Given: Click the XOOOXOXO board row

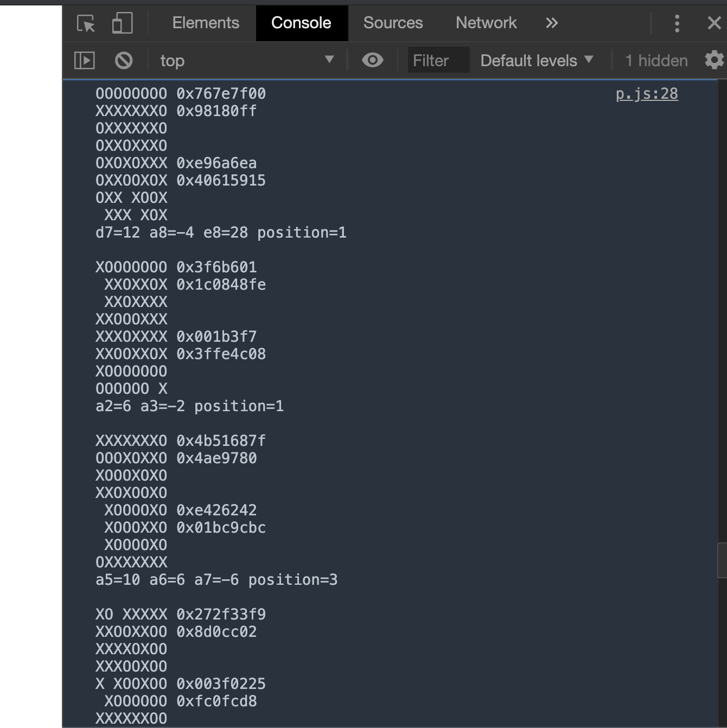Looking at the screenshot, I should point(131,476).
